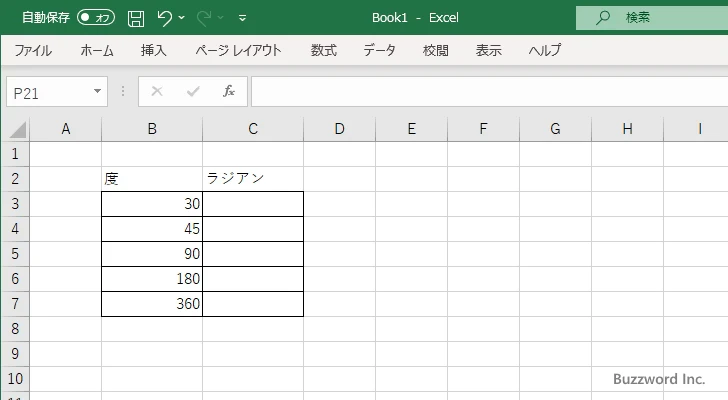
Task: Click cell containing ラジアン
Action: click(253, 179)
